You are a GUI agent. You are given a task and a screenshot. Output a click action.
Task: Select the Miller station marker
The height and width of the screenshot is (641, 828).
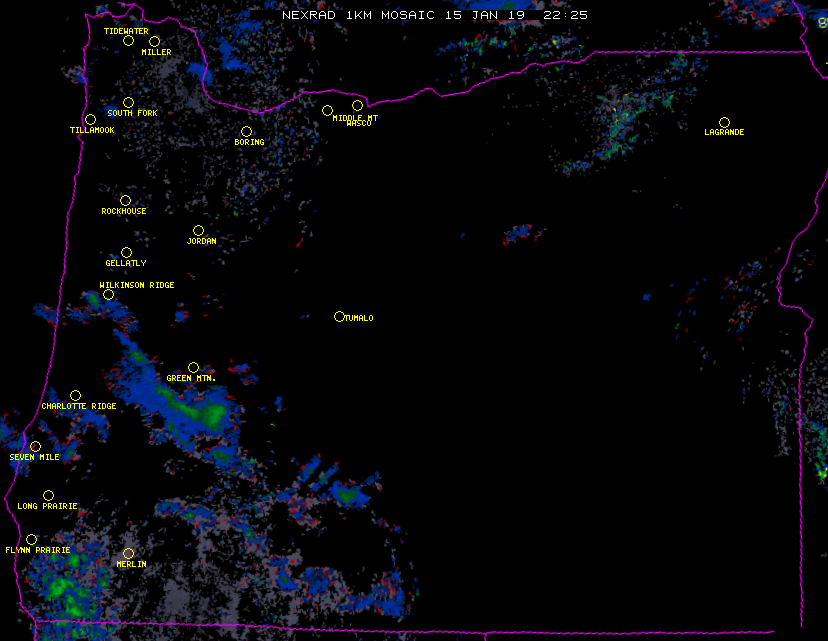pos(155,41)
